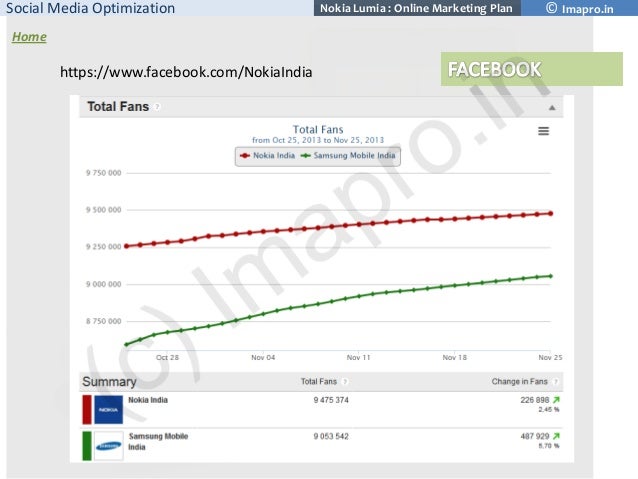Click the Imapro.in copyright header
Screen dimensions: 638x479
[x=579, y=8]
